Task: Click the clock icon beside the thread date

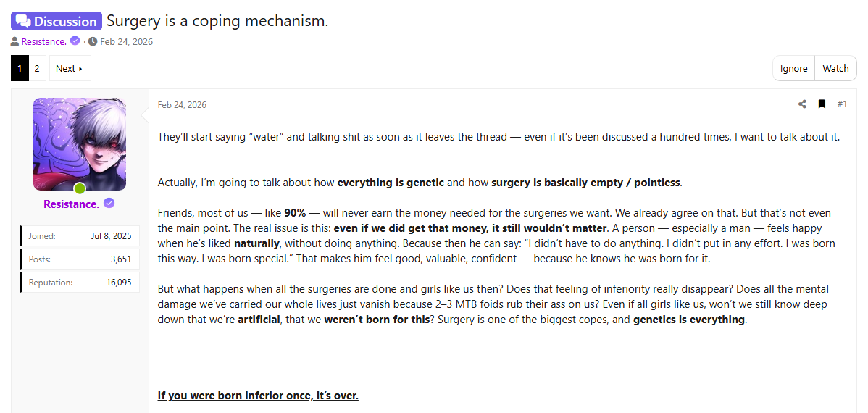Action: tap(93, 41)
